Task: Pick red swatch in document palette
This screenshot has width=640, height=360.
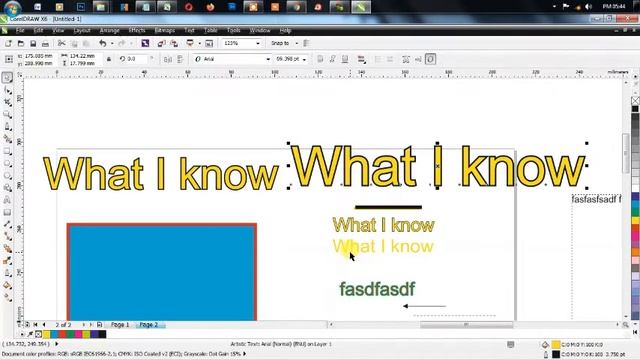Action: (x=62, y=334)
